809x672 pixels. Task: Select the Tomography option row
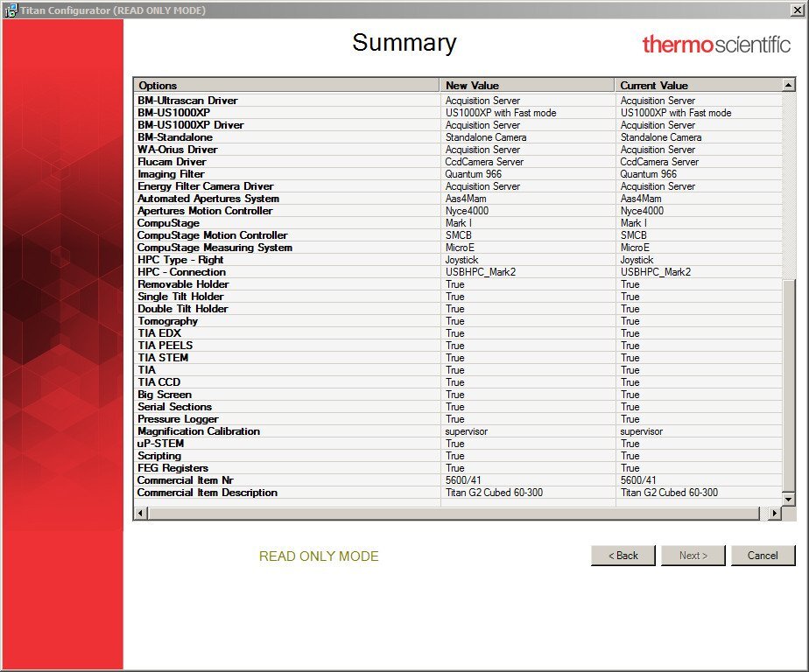[168, 321]
